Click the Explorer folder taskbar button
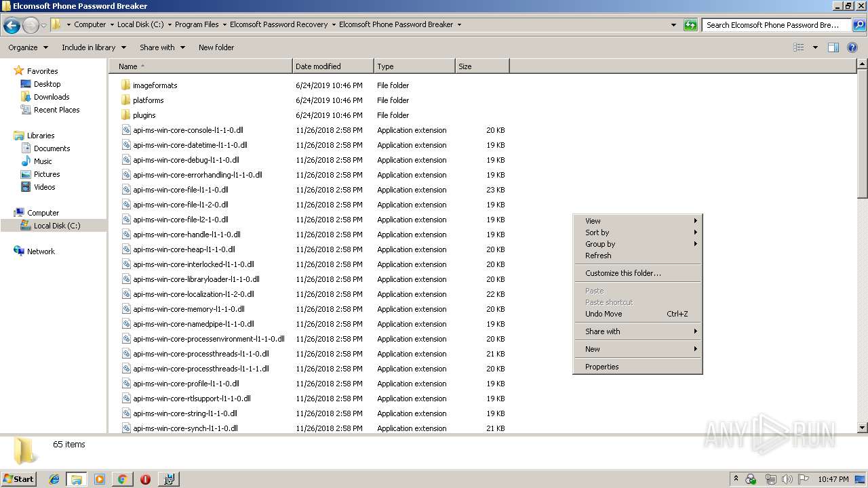 click(76, 479)
